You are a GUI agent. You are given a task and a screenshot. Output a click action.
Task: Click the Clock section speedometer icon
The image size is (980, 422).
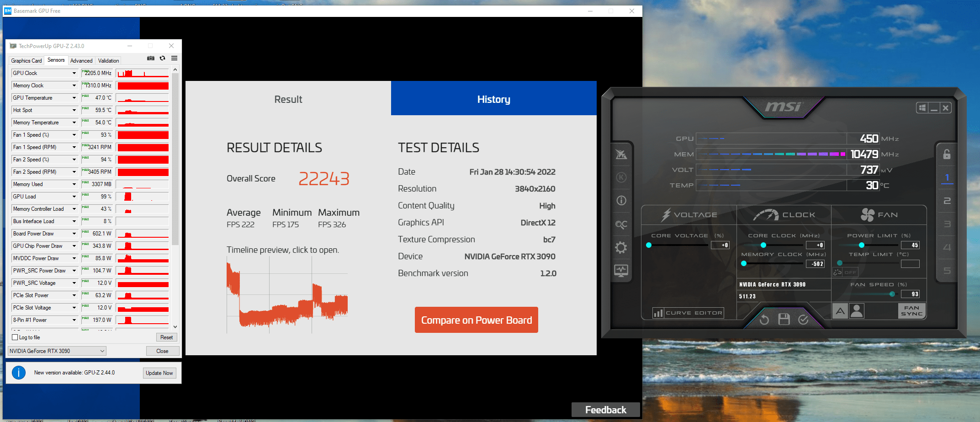(766, 215)
